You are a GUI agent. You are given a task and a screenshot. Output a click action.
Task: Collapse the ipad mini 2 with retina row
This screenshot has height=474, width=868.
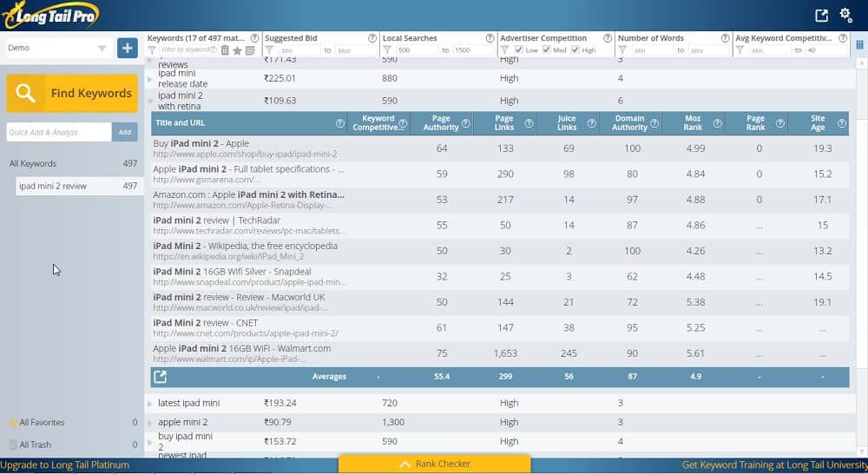click(x=150, y=101)
